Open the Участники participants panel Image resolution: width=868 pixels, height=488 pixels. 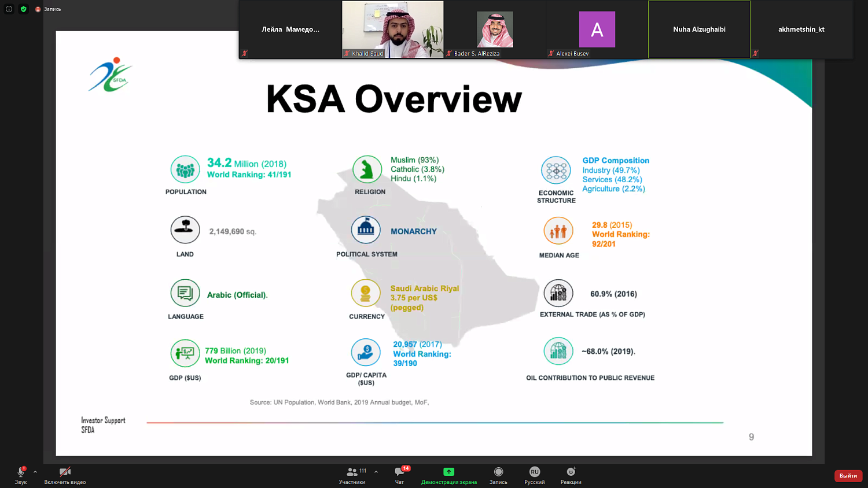point(352,475)
